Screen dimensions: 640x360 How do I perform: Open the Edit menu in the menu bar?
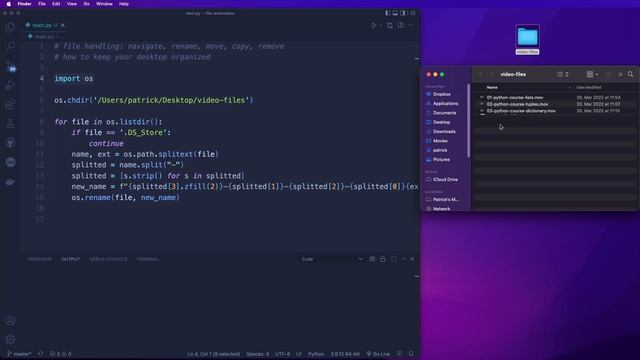(56, 4)
